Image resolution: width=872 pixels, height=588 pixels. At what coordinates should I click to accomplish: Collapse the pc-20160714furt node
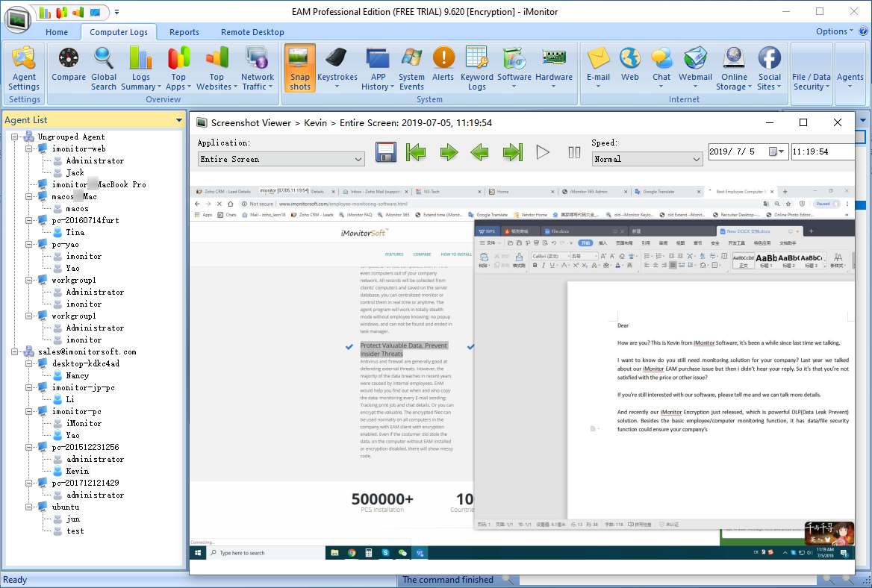point(29,221)
